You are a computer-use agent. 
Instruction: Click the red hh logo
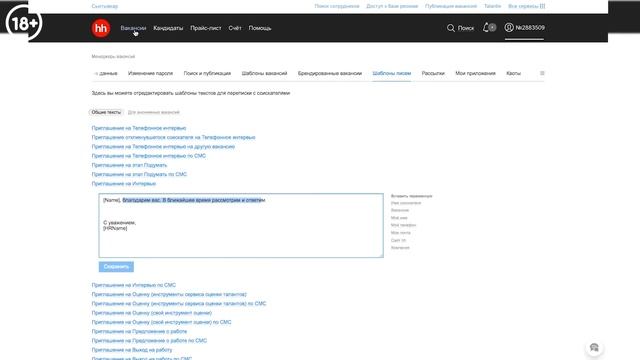[x=100, y=28]
